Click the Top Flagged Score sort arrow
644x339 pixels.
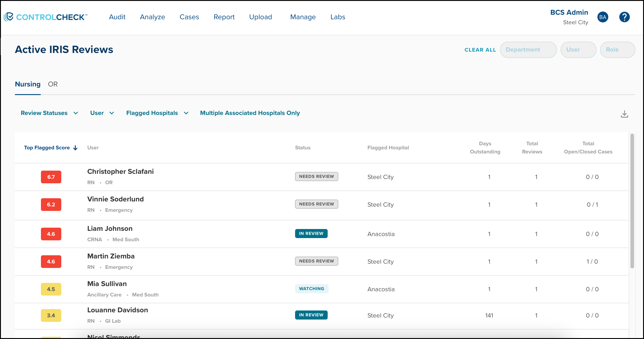(x=75, y=148)
